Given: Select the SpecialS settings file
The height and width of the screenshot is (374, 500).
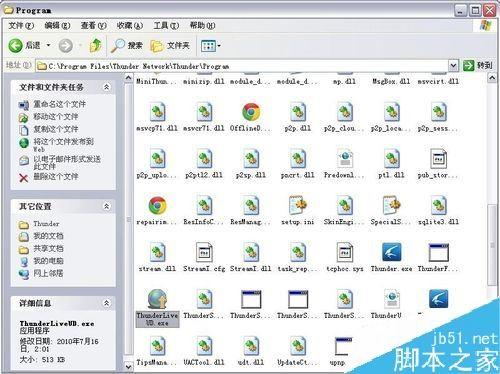Looking at the screenshot, I should pos(391,211).
